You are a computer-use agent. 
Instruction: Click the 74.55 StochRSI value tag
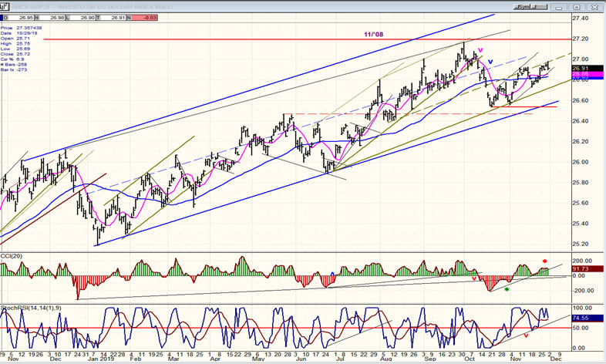pos(581,317)
